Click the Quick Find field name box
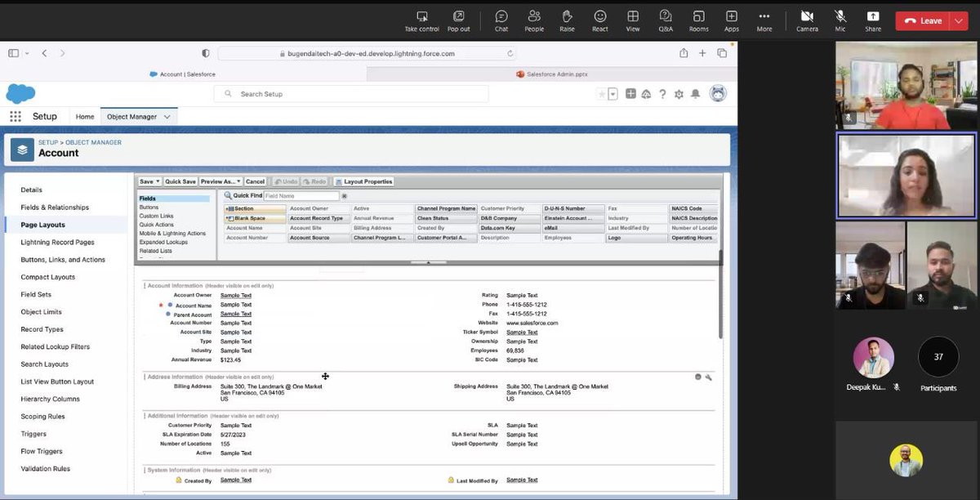Screen dimensions: 980x500 (x=301, y=196)
